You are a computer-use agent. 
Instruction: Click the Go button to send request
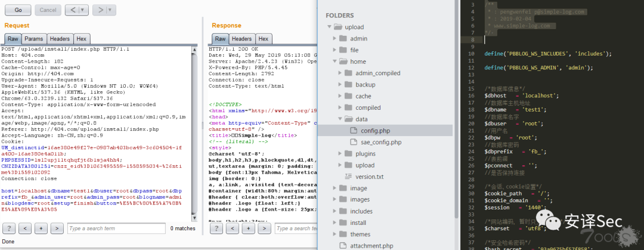click(17, 10)
